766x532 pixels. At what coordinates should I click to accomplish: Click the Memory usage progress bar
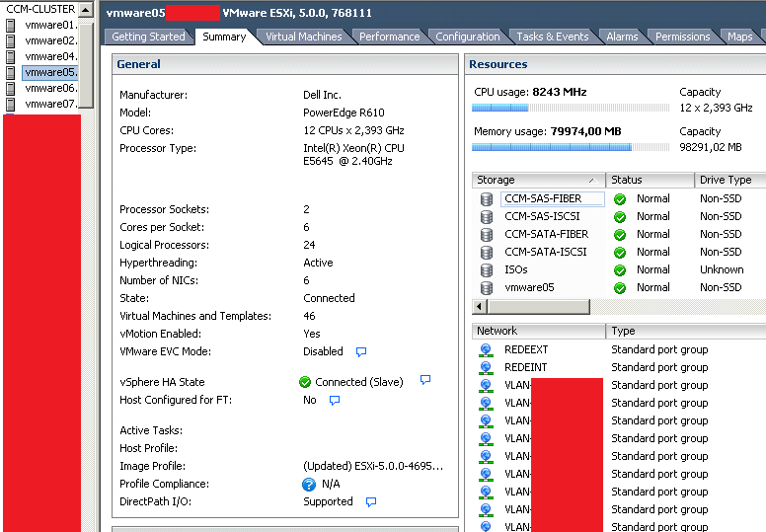coord(571,147)
